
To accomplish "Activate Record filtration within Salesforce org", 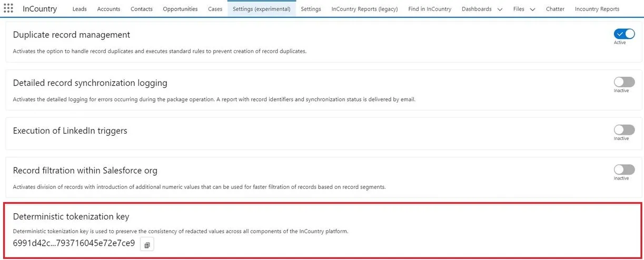I will pos(624,169).
